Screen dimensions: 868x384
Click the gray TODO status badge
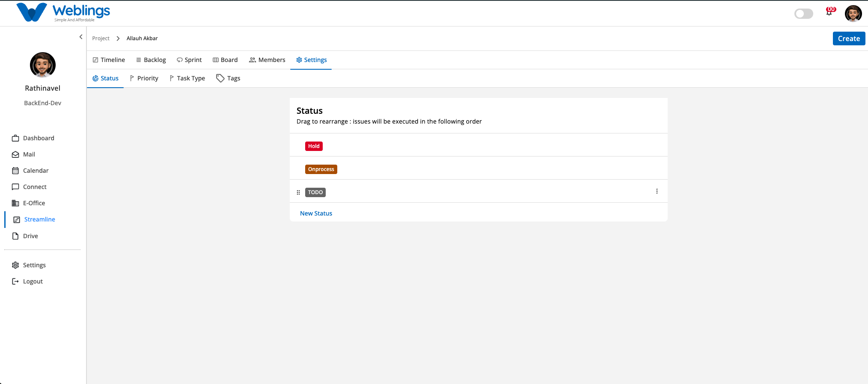[315, 192]
